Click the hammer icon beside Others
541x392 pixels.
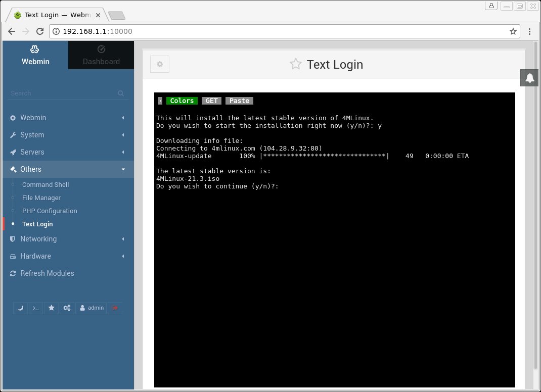[x=13, y=169]
